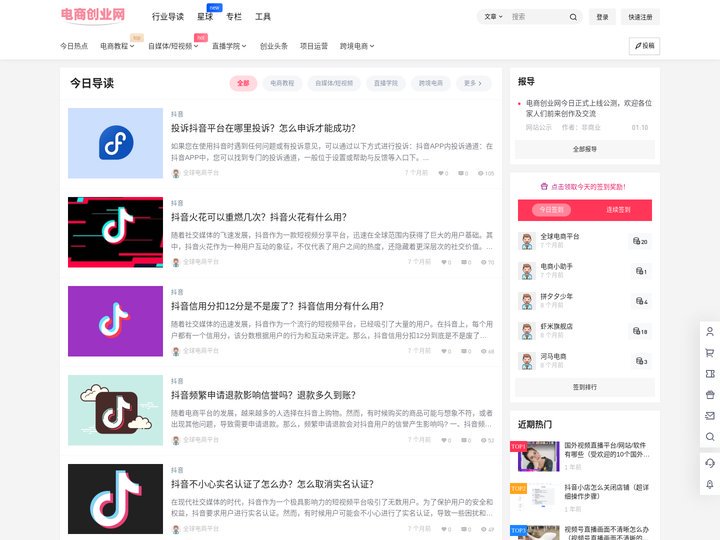Click the gift icon beside 点击领取今天的签到奖励
Screen dimensions: 720x540
(x=544, y=186)
